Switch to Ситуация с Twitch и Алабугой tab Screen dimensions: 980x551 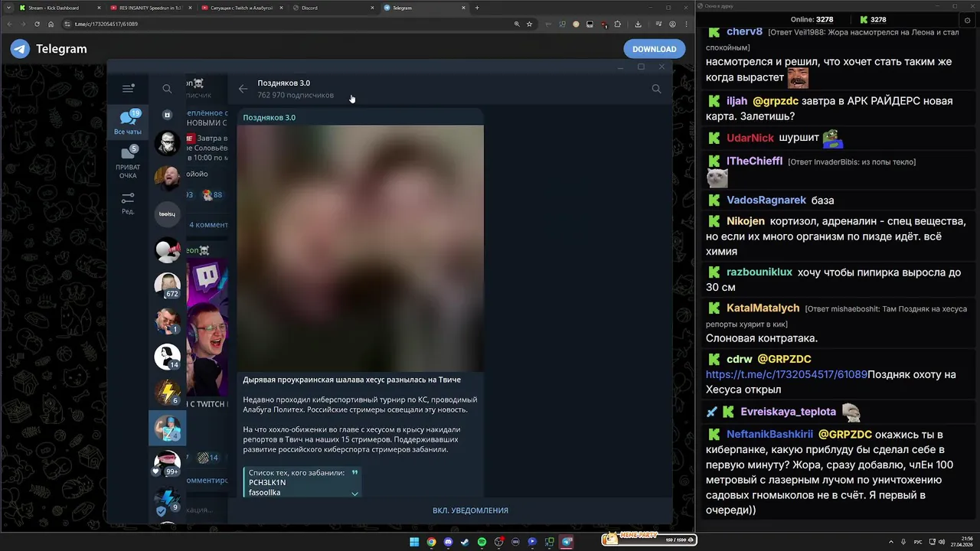pos(241,8)
